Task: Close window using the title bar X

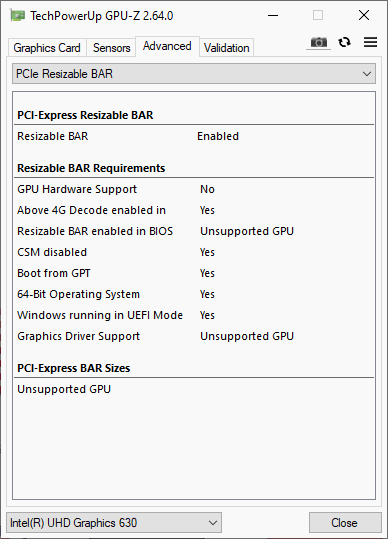Action: (364, 15)
